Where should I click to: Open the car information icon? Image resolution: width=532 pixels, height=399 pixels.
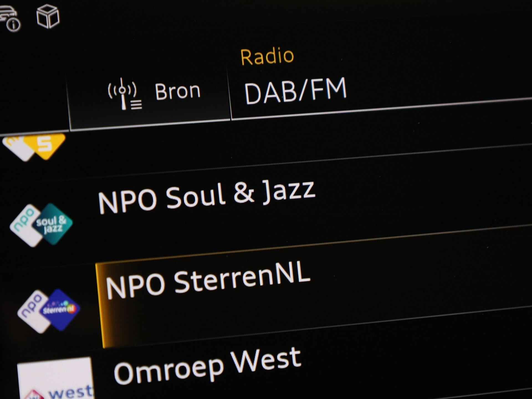(10, 18)
